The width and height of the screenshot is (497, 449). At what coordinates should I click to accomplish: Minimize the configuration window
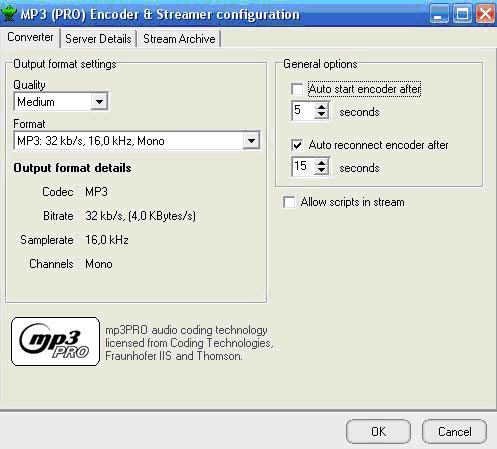point(439,14)
